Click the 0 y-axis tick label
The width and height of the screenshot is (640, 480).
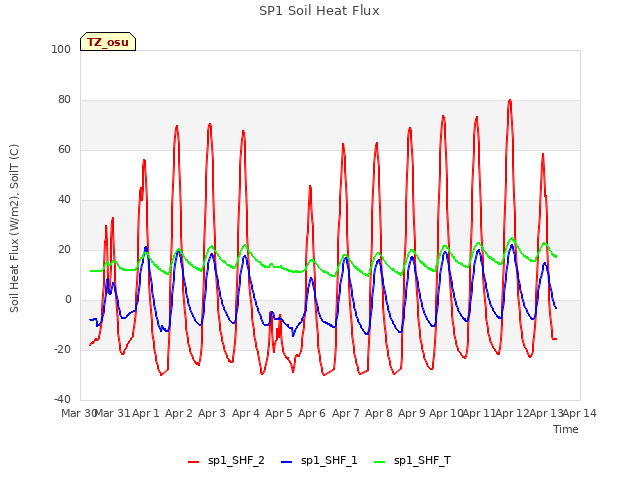(x=68, y=300)
